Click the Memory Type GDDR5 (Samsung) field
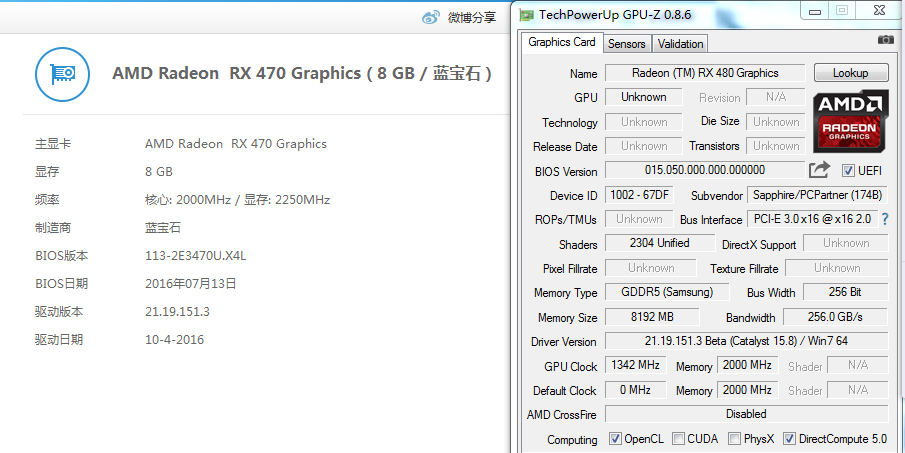 (667, 292)
